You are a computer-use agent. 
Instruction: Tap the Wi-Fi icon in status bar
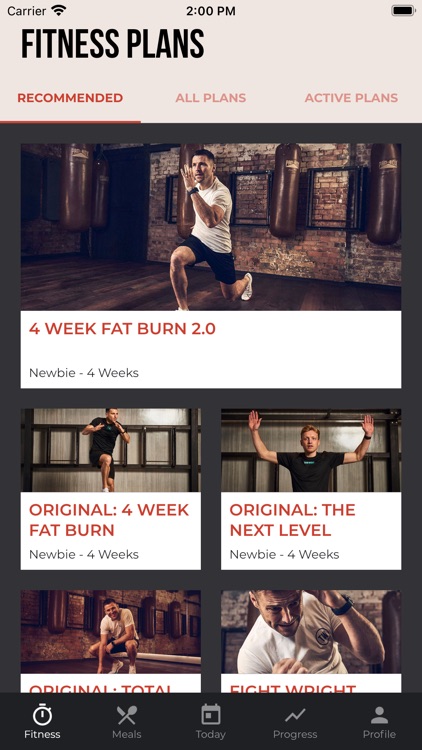coord(58,10)
